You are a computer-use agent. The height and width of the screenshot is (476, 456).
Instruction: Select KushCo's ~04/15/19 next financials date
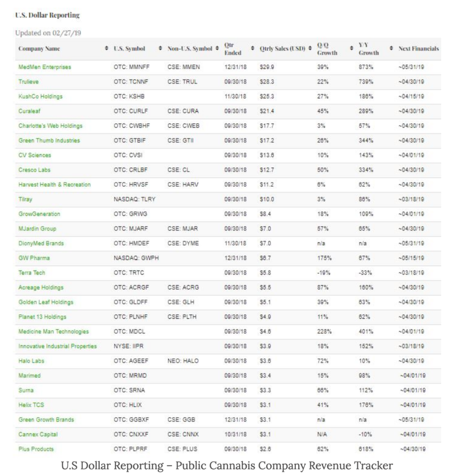tap(411, 97)
